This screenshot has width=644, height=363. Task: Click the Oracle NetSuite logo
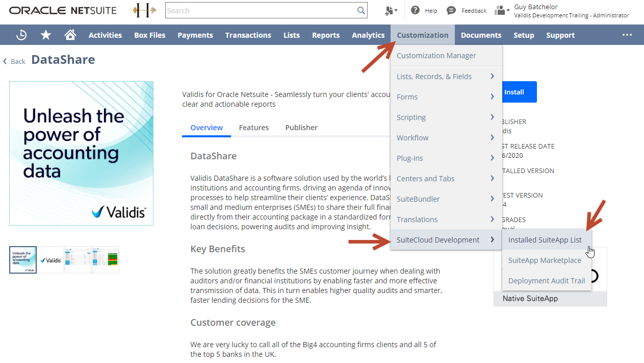(x=63, y=10)
